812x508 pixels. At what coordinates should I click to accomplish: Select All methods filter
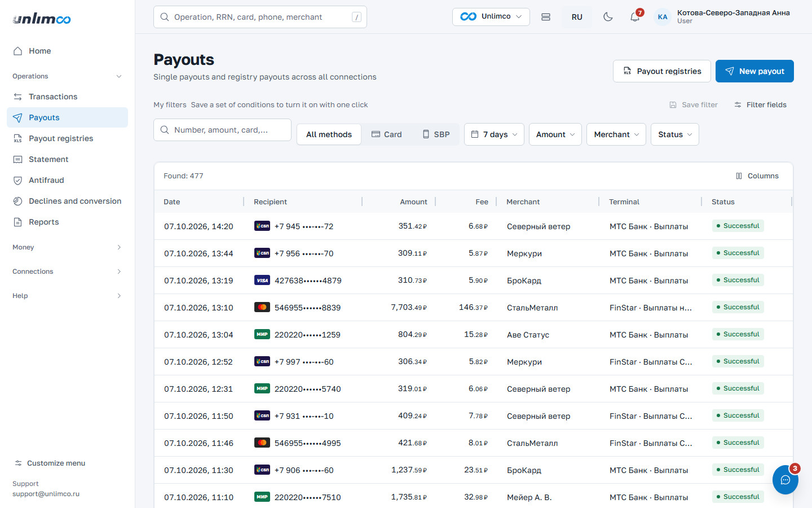pos(329,134)
